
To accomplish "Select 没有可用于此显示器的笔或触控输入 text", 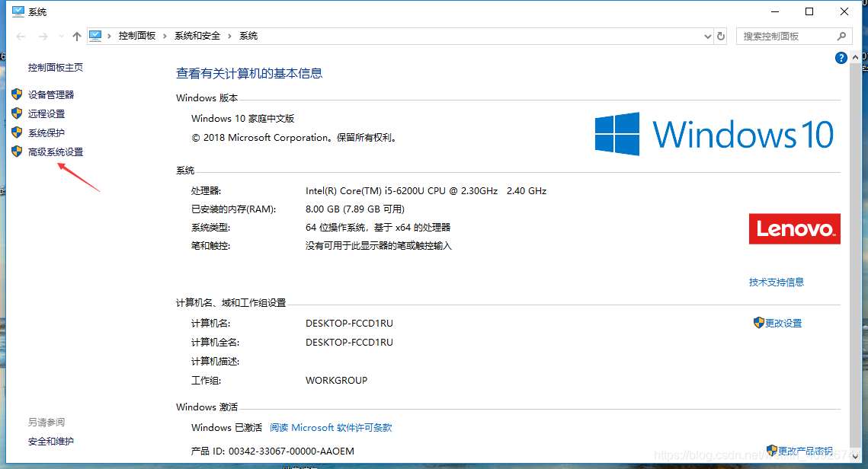I will click(x=379, y=246).
